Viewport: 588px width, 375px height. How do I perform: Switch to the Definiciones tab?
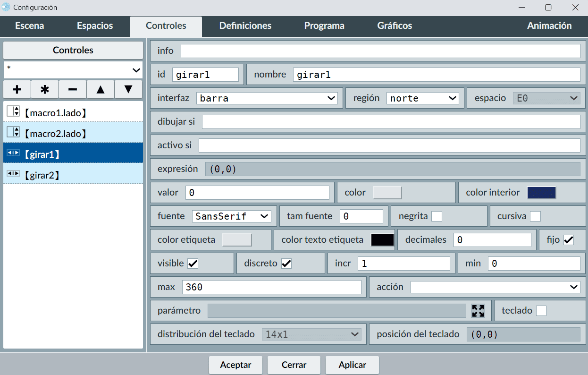(245, 26)
